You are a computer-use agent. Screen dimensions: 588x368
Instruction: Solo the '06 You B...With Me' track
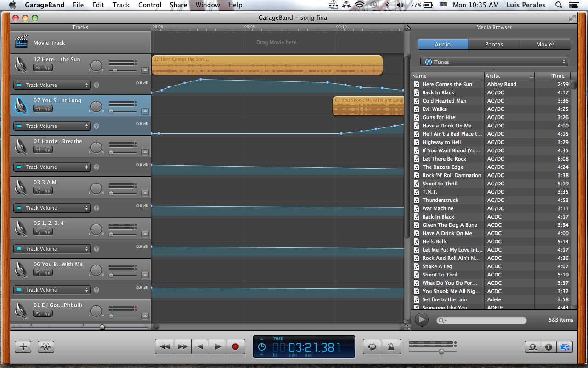[48, 272]
